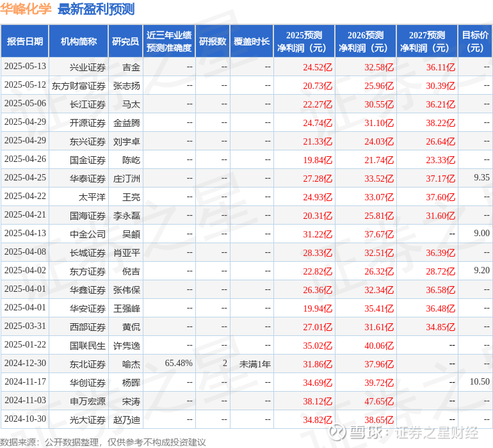Image resolution: width=493 pixels, height=448 pixels.
Task: Click the 2025-04-25 report date
Action: (25, 177)
